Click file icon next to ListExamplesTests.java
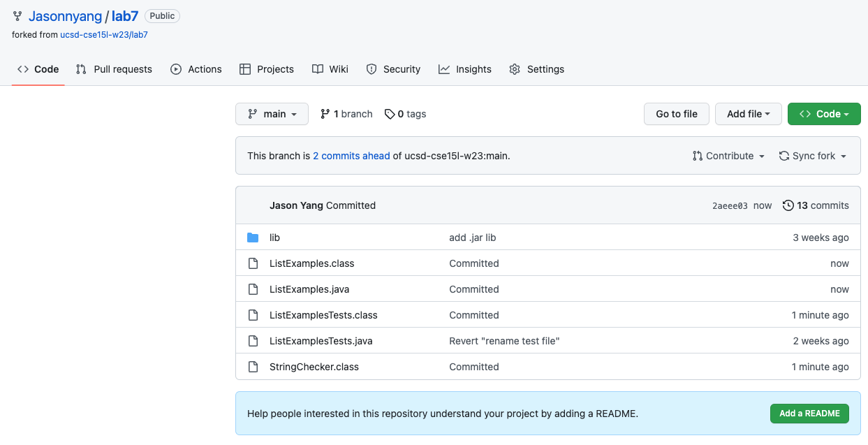This screenshot has height=445, width=868. [253, 341]
